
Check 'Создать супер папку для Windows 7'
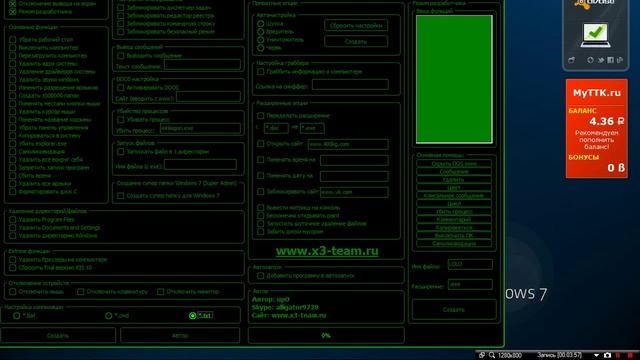tap(121, 196)
